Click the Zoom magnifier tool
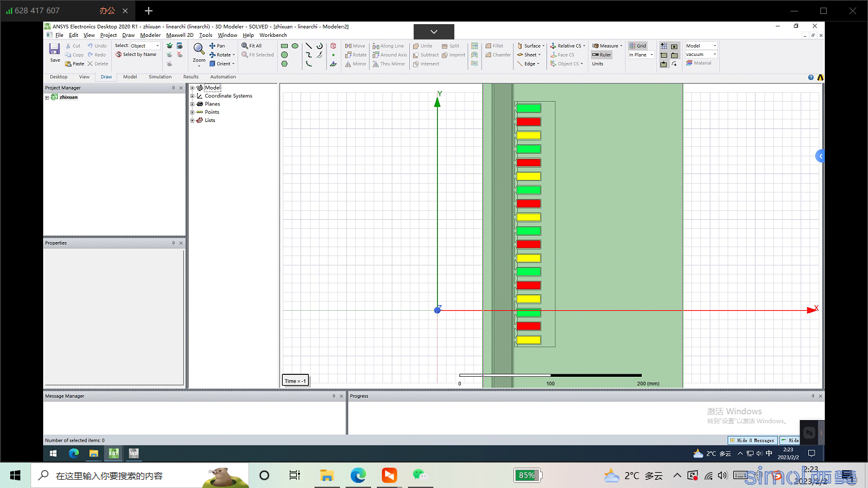Image resolution: width=868 pixels, height=488 pixels. point(199,50)
